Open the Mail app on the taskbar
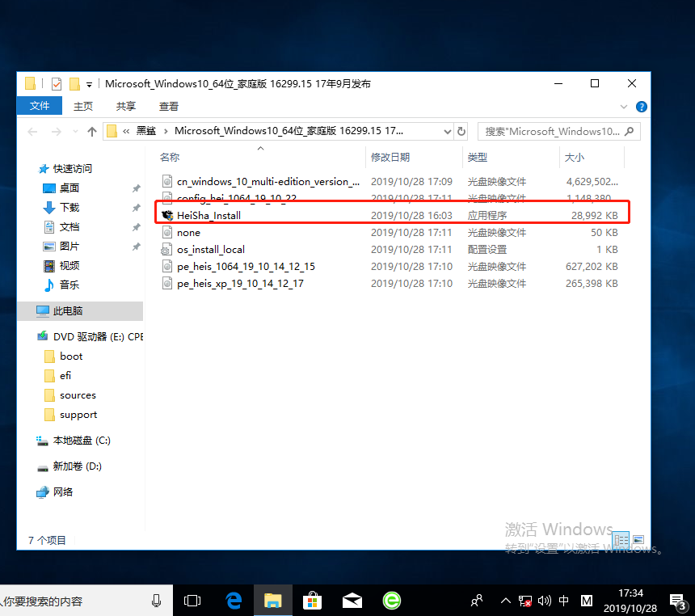This screenshot has width=695, height=616. click(x=352, y=600)
